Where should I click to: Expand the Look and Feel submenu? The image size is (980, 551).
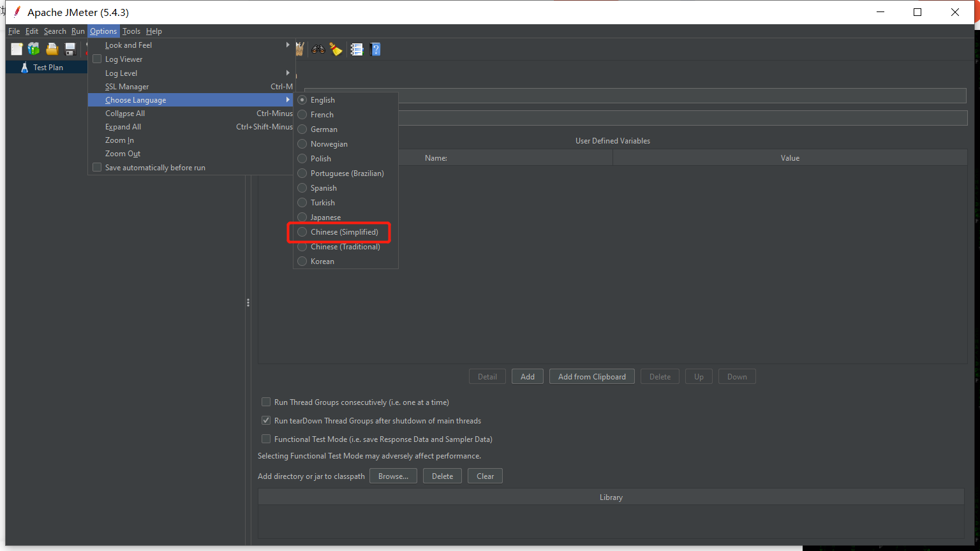191,45
